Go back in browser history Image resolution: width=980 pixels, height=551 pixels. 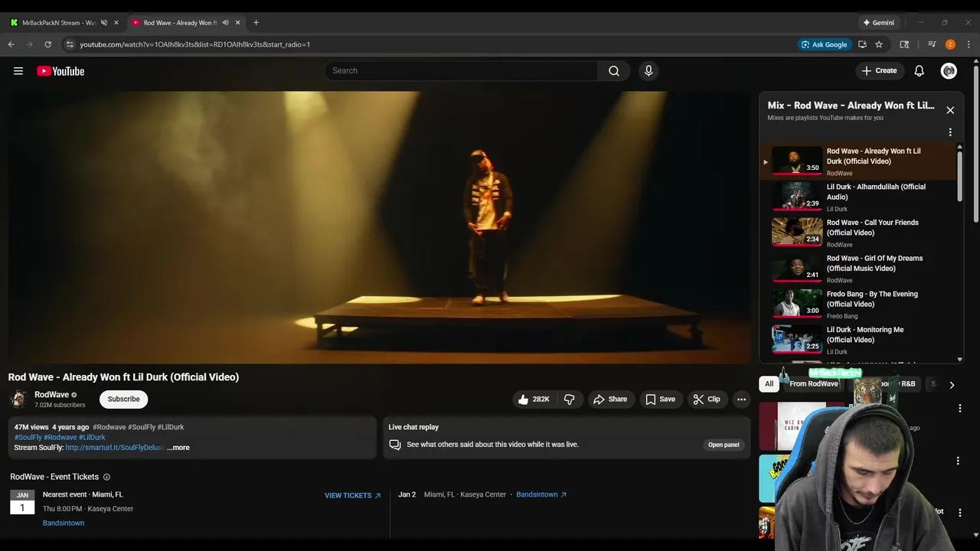coord(11,44)
